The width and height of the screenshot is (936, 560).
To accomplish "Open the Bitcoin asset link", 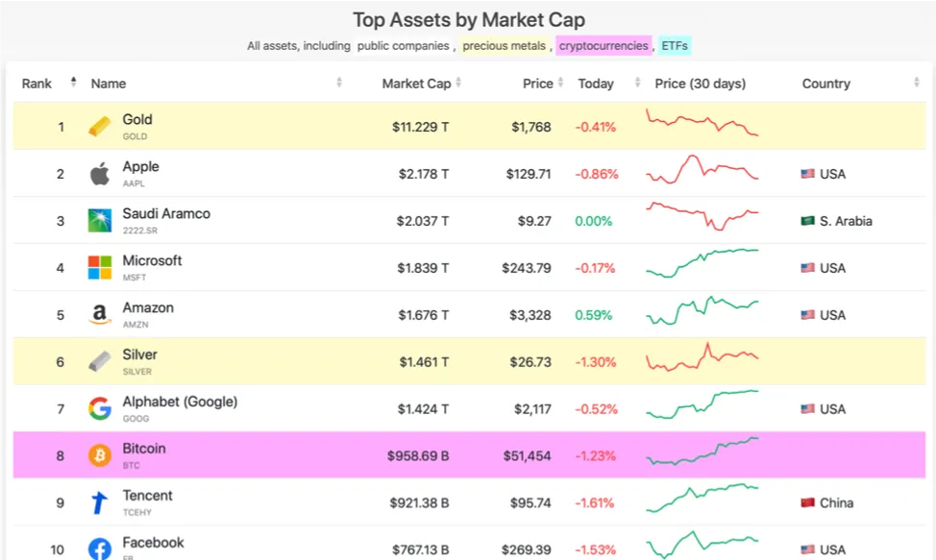I will click(144, 449).
